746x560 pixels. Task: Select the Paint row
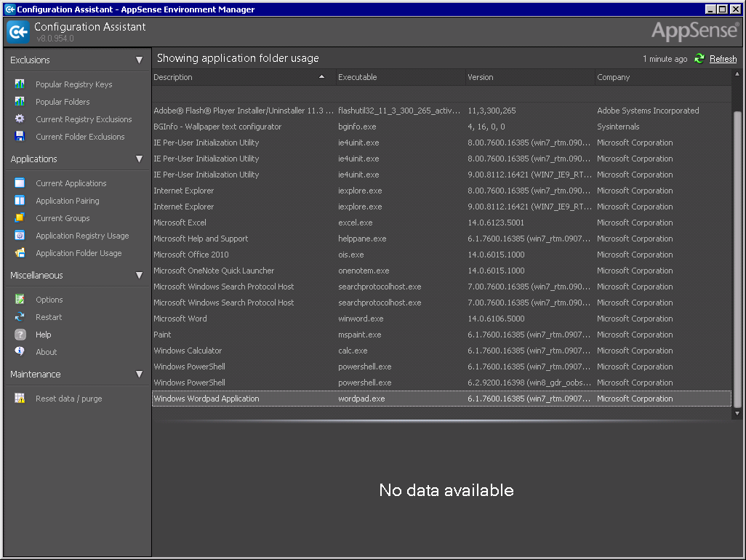(441, 335)
